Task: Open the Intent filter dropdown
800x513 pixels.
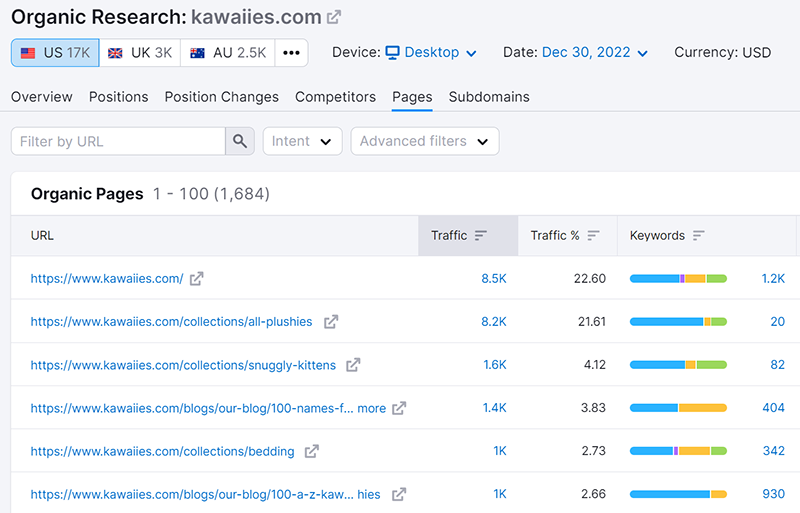Action: click(302, 141)
